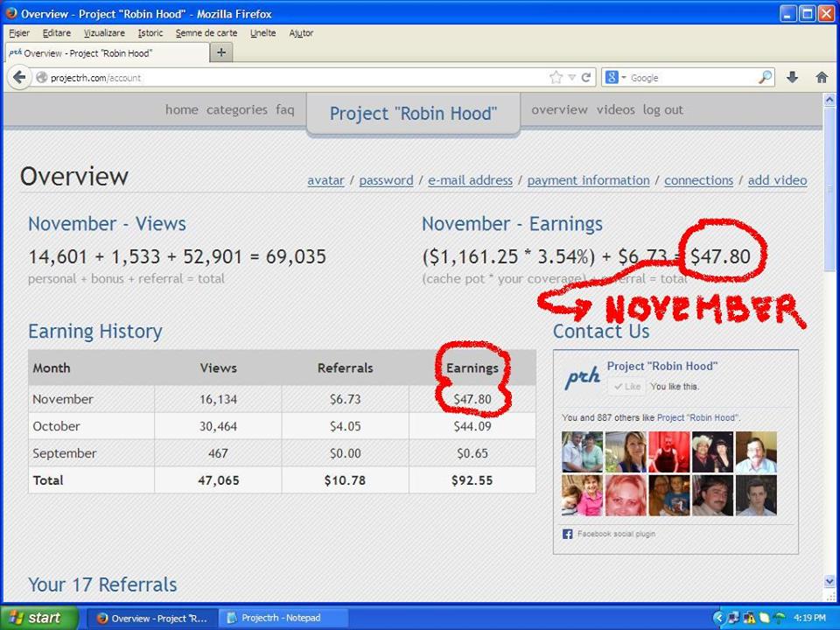Open the avatar settings link
This screenshot has width=840, height=630.
pyautogui.click(x=325, y=180)
